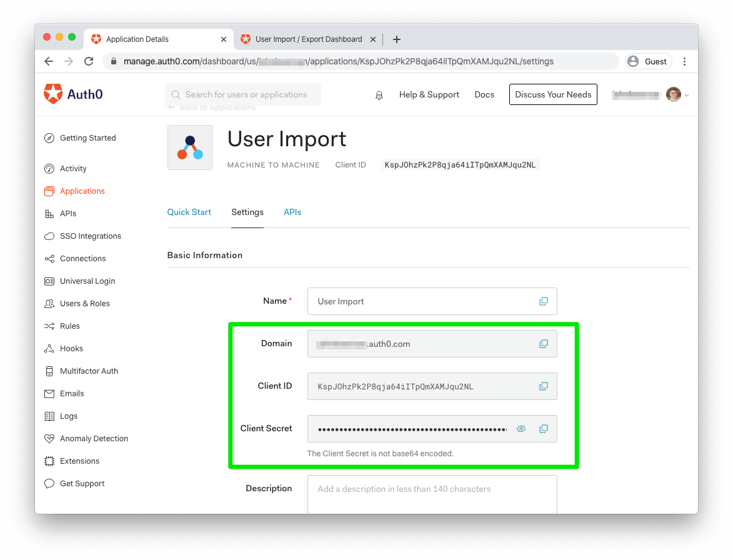Click Help & Support link

(429, 94)
